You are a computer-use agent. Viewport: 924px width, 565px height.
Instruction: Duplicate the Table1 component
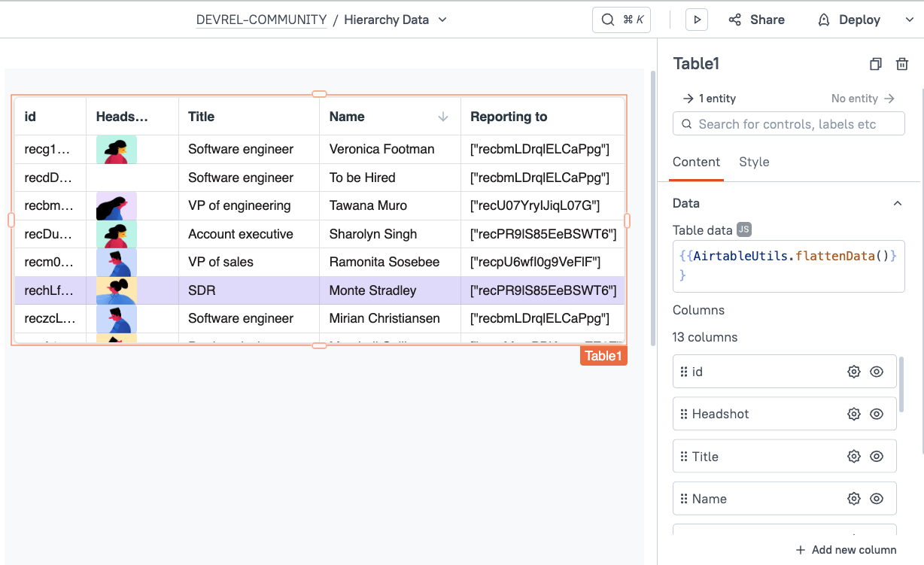click(x=875, y=64)
